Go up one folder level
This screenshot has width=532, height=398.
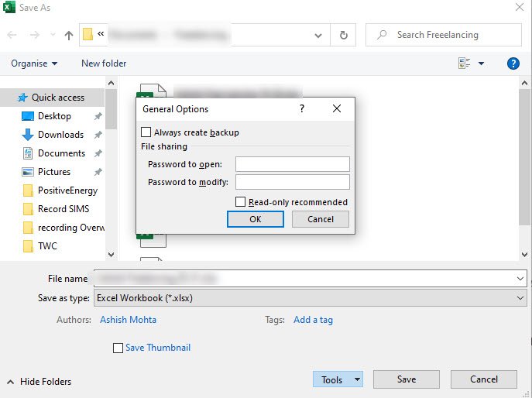click(69, 35)
